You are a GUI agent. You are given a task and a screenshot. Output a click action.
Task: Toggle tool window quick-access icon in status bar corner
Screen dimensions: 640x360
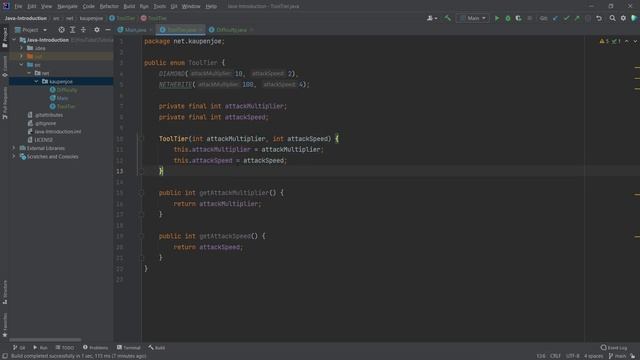[4, 356]
